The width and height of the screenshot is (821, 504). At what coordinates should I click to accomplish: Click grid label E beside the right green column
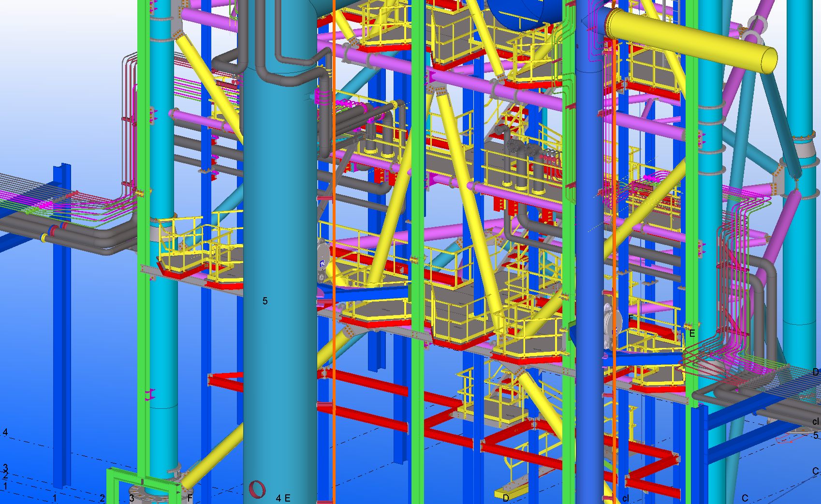692,333
